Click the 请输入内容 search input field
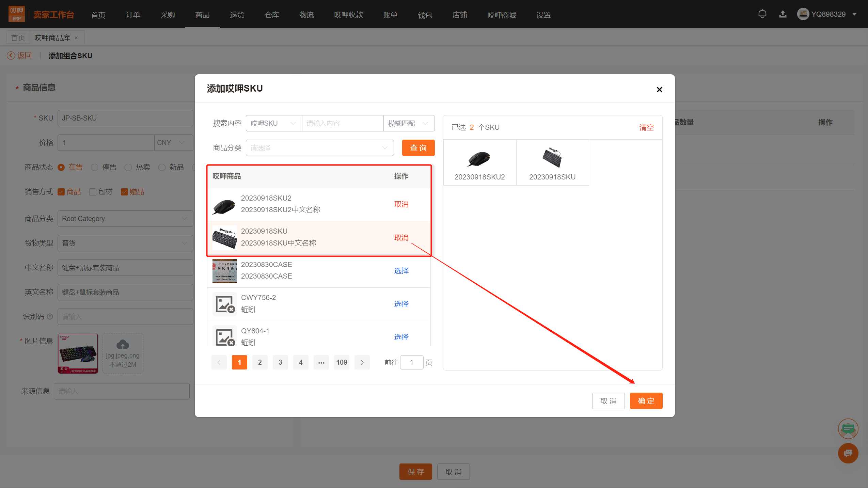Screen dimensions: 868x488 coord(342,123)
